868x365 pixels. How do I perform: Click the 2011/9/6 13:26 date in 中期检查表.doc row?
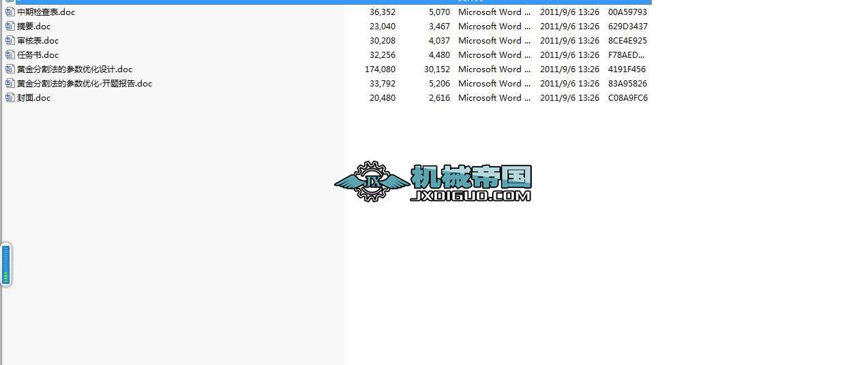pos(570,12)
